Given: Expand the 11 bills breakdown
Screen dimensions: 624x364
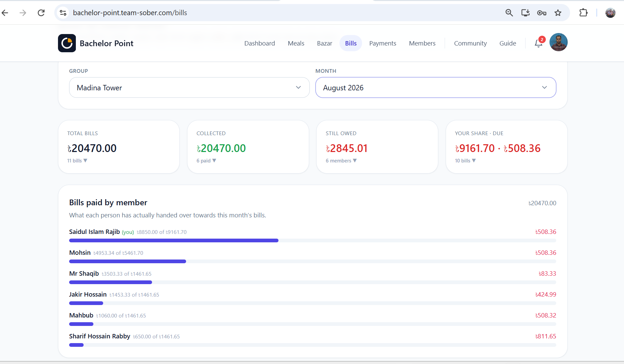Looking at the screenshot, I should (x=77, y=161).
